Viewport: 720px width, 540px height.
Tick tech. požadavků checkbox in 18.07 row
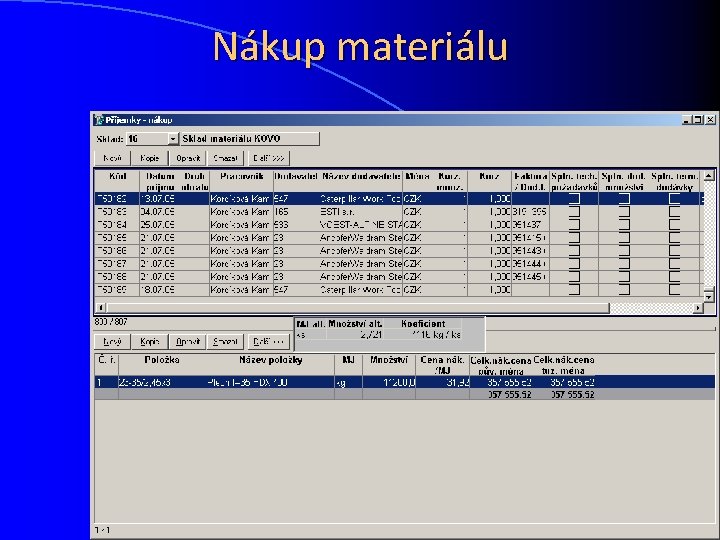(574, 290)
